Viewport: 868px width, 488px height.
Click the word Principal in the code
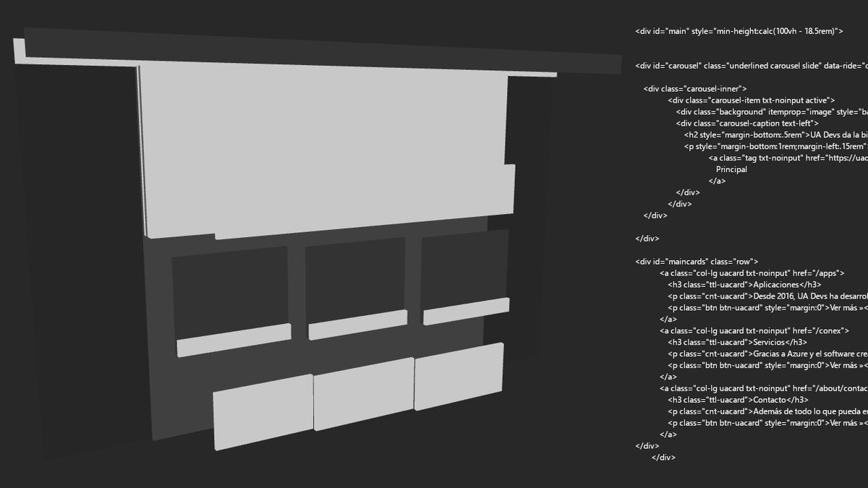pyautogui.click(x=731, y=170)
